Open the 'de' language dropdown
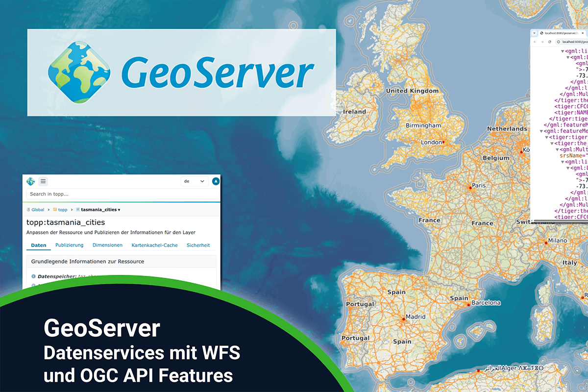Screen dimensions: 588x392 click(x=195, y=181)
